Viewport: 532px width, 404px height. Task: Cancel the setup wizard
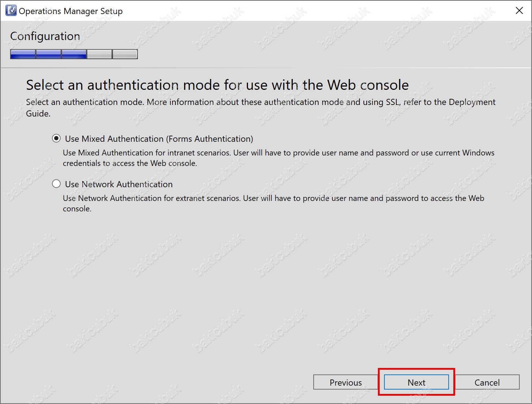click(487, 382)
